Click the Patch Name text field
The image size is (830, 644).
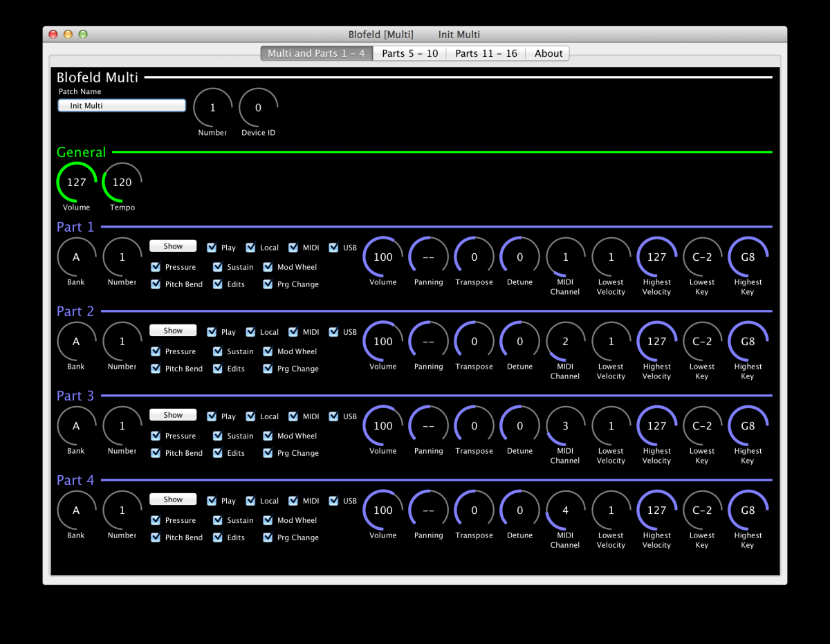pos(122,106)
